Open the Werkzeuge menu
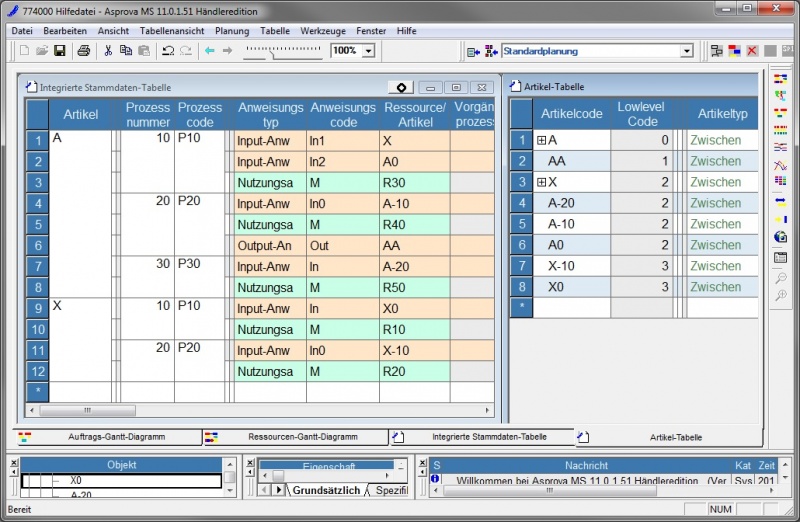Image resolution: width=800 pixels, height=522 pixels. pyautogui.click(x=322, y=31)
